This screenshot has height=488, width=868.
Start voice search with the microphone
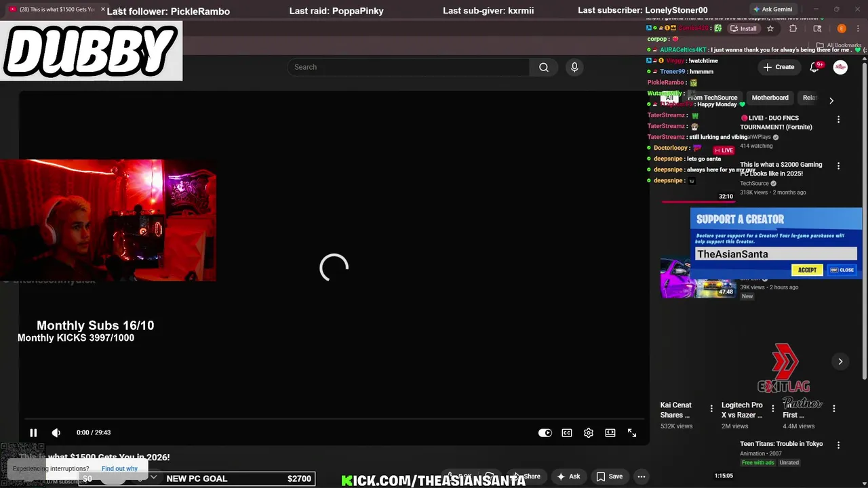[x=574, y=67]
